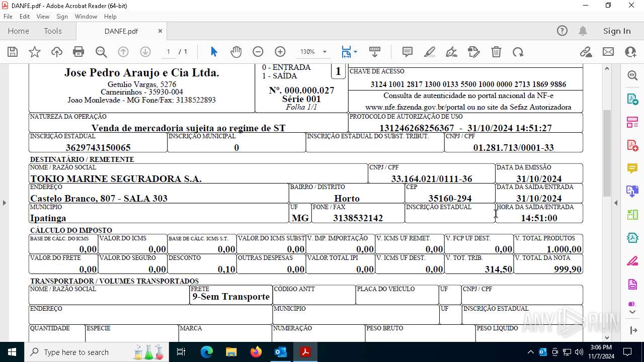
Task: Collapse the right tools pane arrow
Action: tap(616, 203)
